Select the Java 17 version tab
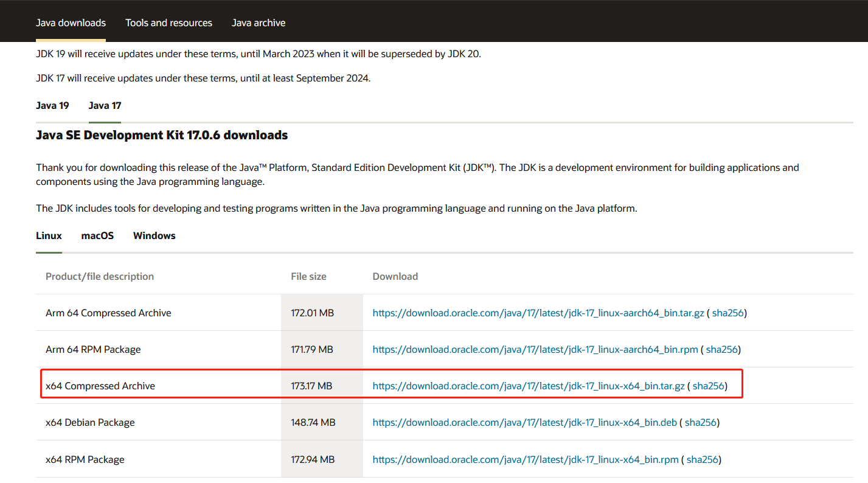Screen dimensions: 868x483 coord(105,106)
